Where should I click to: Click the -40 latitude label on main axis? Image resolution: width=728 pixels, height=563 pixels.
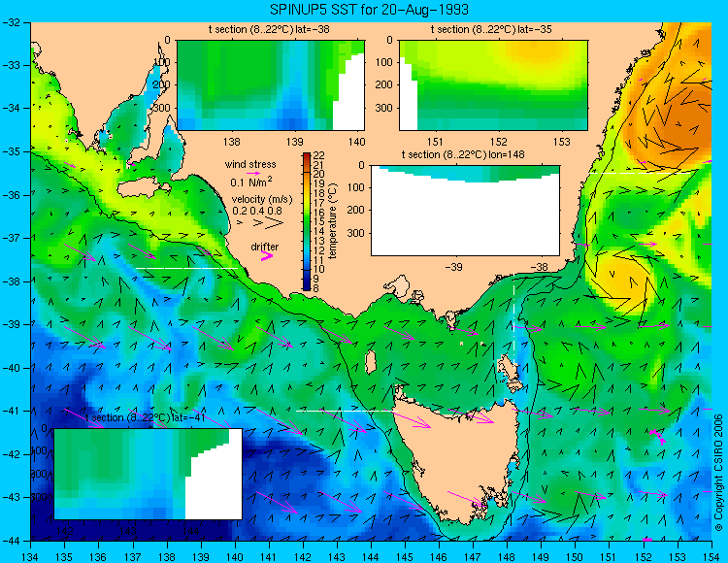point(11,368)
